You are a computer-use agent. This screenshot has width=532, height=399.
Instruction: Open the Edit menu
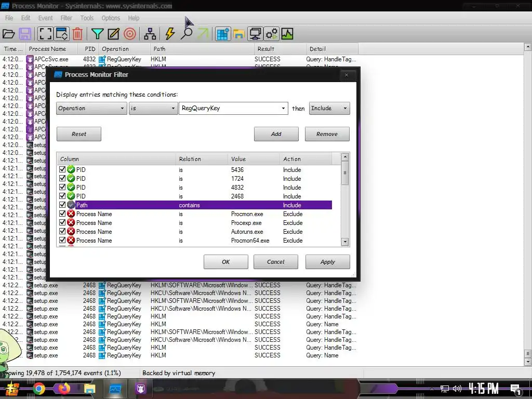25,18
